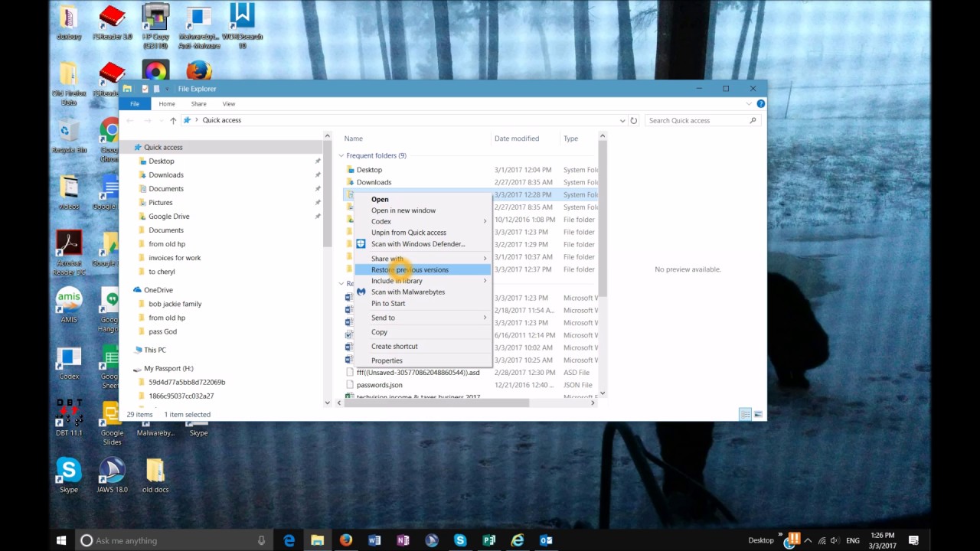Open the File tab
Image resolution: width=980 pixels, height=551 pixels.
tap(135, 103)
